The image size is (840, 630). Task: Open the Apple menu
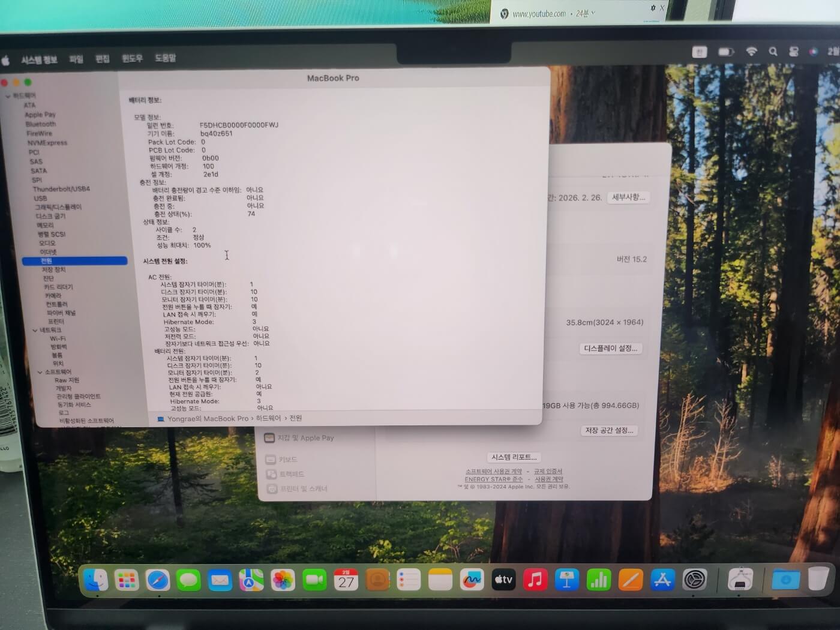pyautogui.click(x=6, y=60)
